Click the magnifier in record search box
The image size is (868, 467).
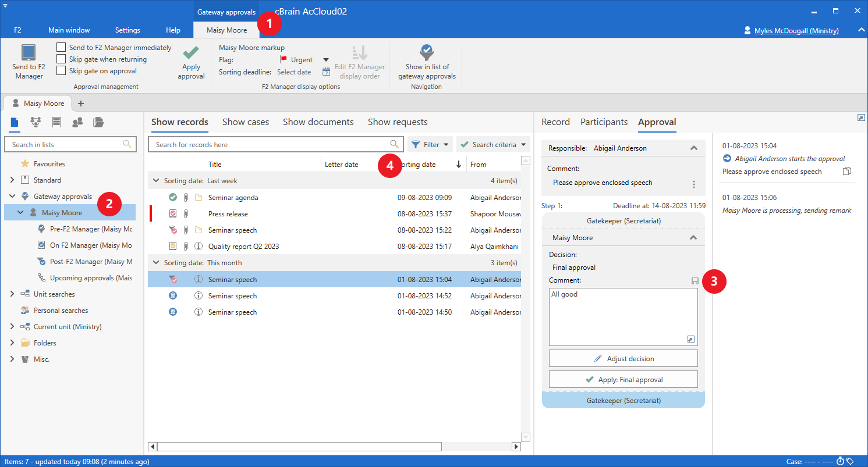point(394,144)
